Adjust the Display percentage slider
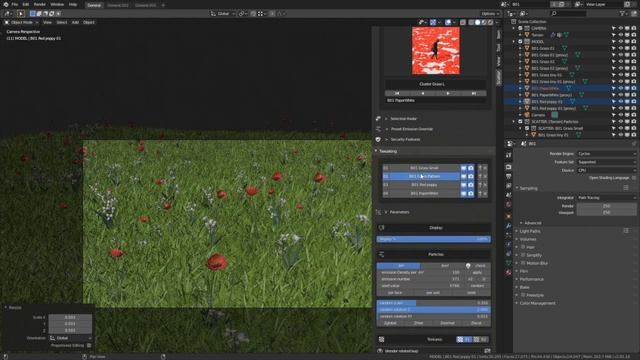 click(433, 239)
